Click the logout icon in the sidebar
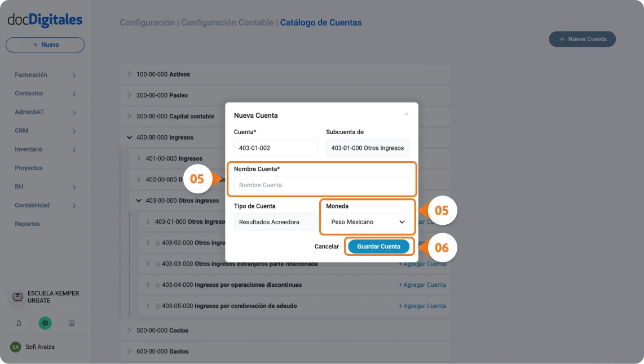 coord(72,323)
